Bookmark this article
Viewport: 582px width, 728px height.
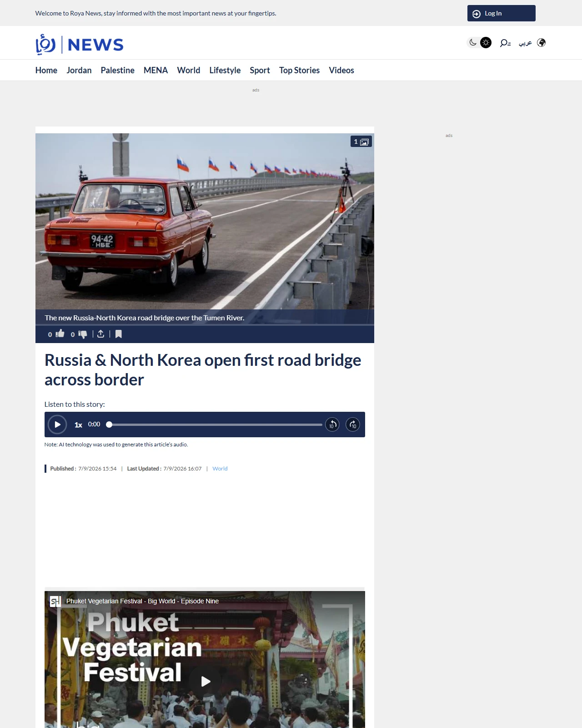[x=119, y=334]
